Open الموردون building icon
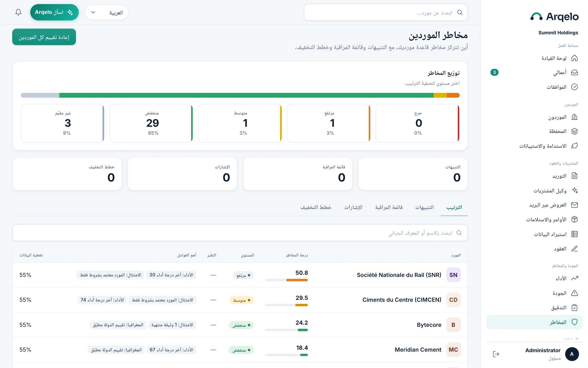Screen dimensions: 588x368 tap(574, 117)
